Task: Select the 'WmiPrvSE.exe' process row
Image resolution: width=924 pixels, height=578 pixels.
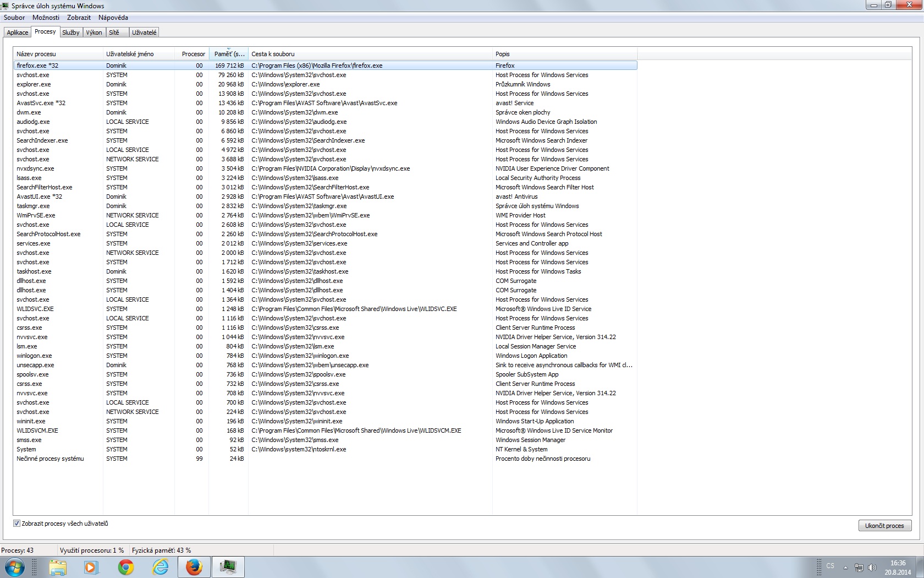Action: [326, 215]
